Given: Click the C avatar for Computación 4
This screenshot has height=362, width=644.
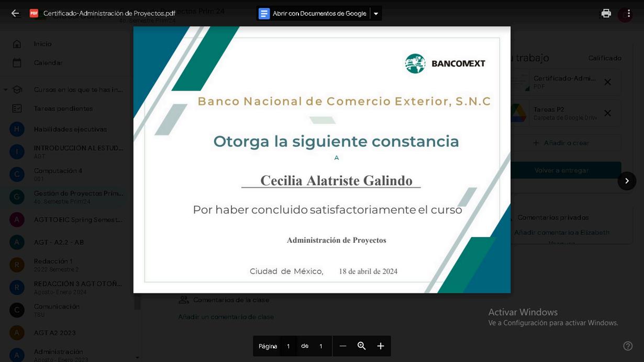Looking at the screenshot, I should pos(17,174).
